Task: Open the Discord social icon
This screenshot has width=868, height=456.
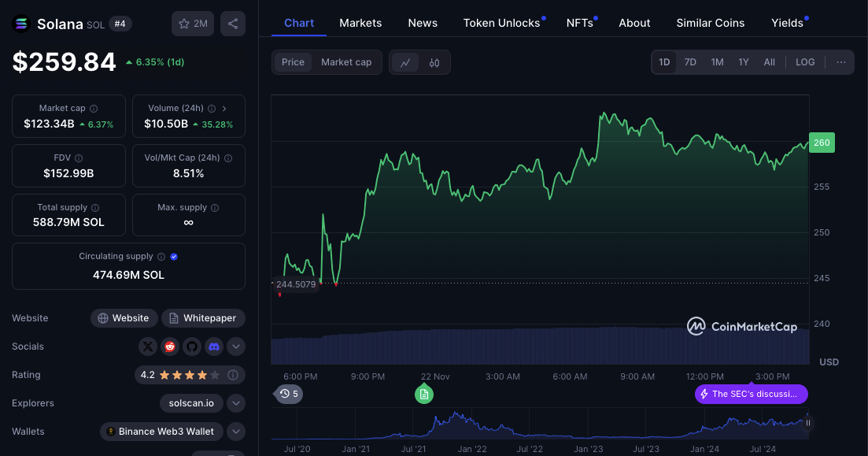Action: 214,347
